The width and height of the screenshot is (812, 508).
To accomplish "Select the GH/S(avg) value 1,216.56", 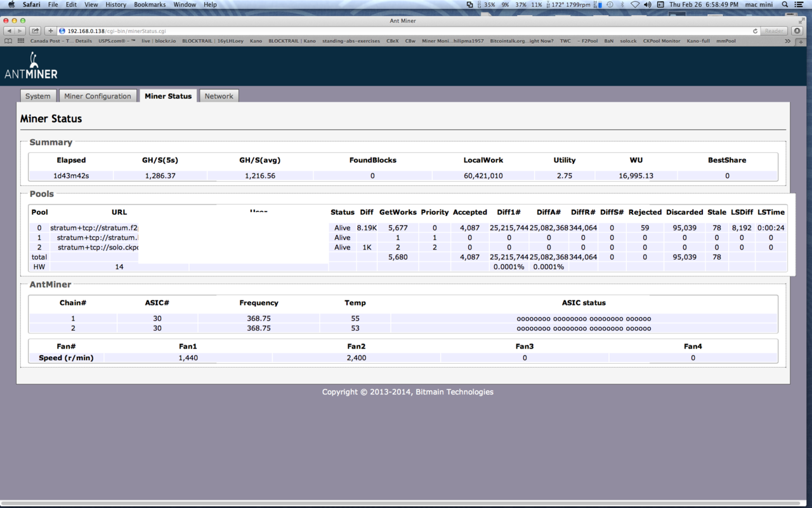I will (x=260, y=176).
